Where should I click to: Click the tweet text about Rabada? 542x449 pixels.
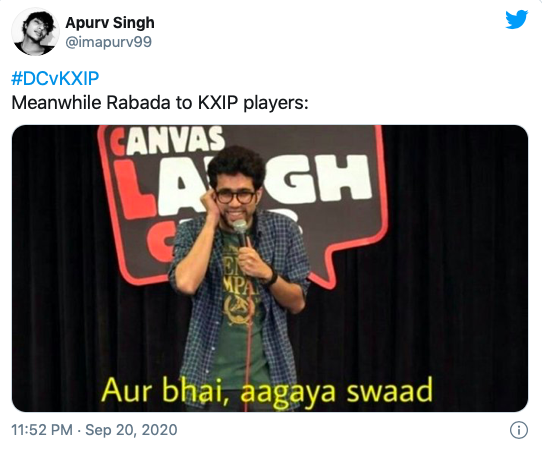tap(160, 103)
